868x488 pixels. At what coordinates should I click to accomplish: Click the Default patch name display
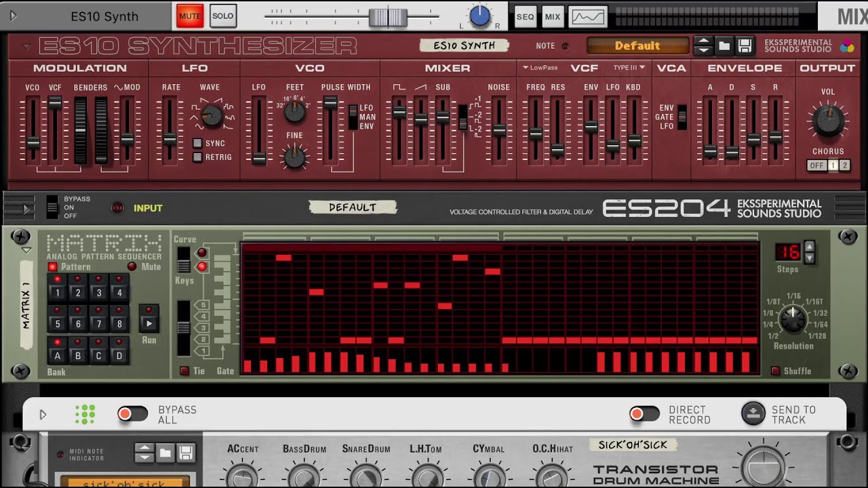[637, 46]
